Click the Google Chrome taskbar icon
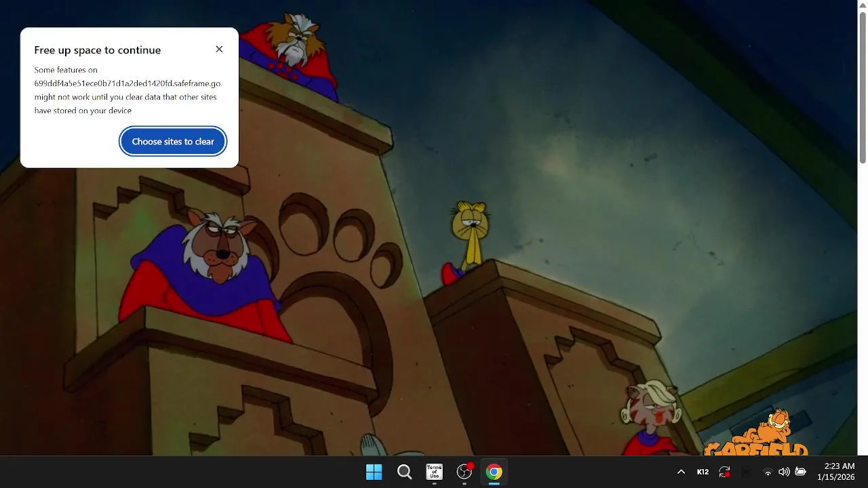 coord(494,472)
